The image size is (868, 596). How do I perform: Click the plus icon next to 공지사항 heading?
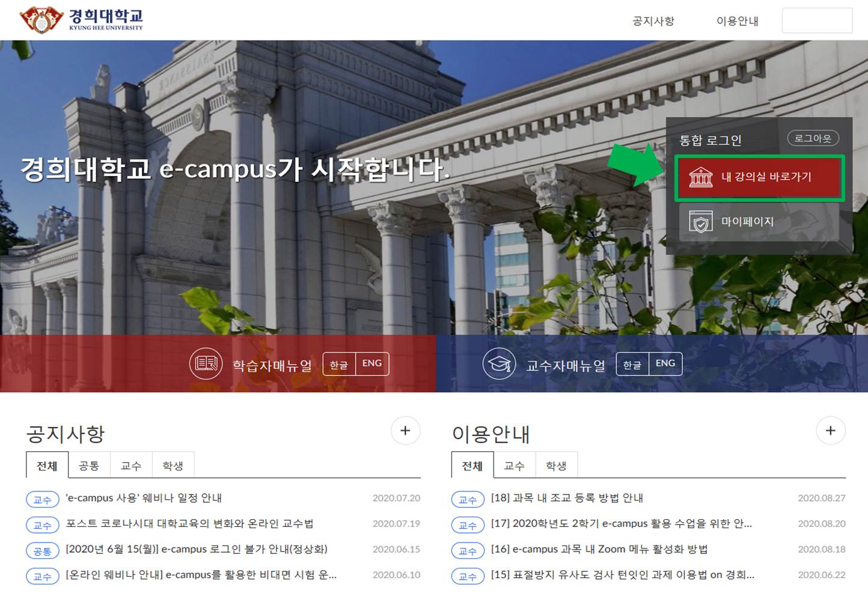coord(405,431)
